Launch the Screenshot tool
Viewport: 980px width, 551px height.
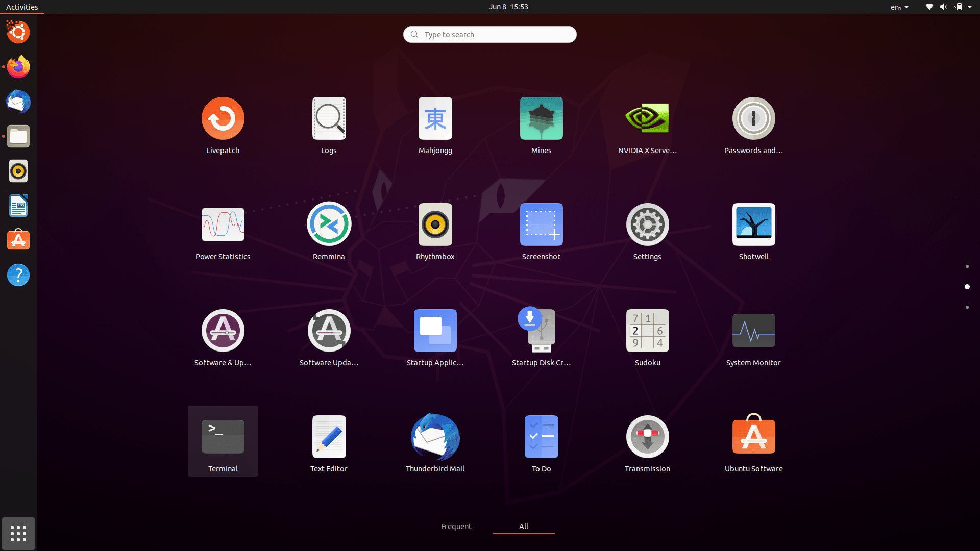pos(541,232)
